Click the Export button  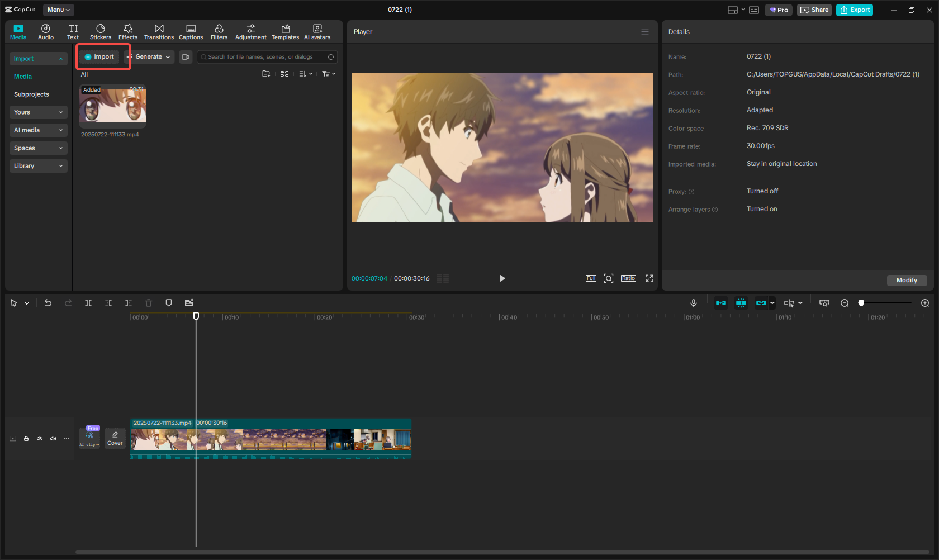coord(854,10)
